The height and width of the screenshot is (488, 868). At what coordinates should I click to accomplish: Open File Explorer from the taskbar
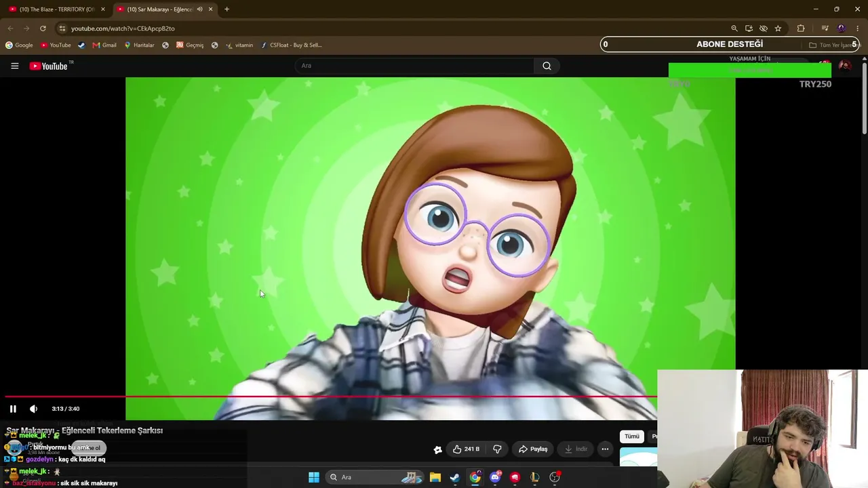435,477
